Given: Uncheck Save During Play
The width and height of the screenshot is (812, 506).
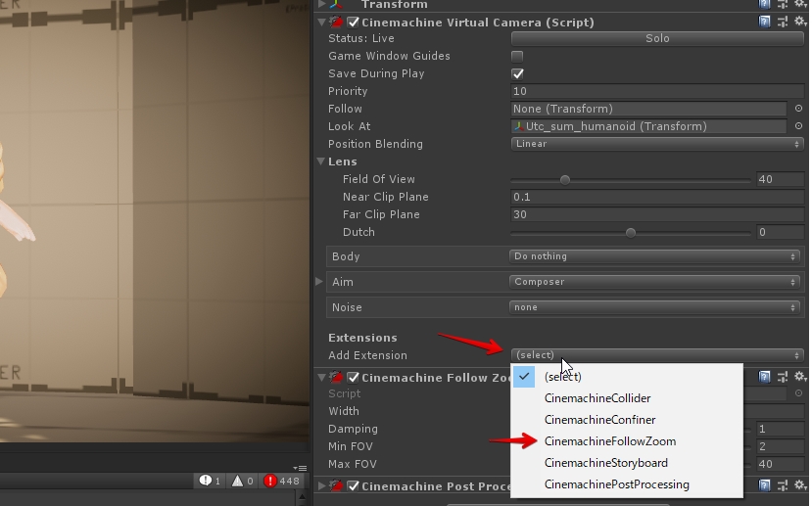Looking at the screenshot, I should point(517,73).
